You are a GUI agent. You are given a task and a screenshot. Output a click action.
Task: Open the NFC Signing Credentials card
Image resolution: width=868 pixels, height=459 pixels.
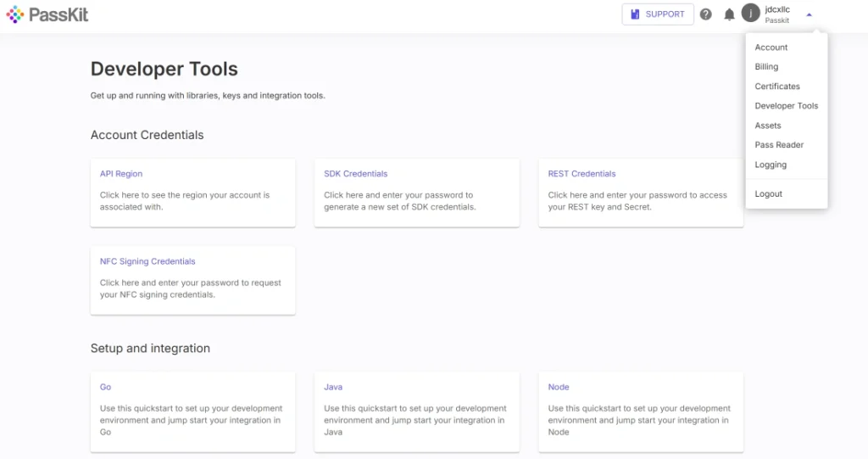192,281
